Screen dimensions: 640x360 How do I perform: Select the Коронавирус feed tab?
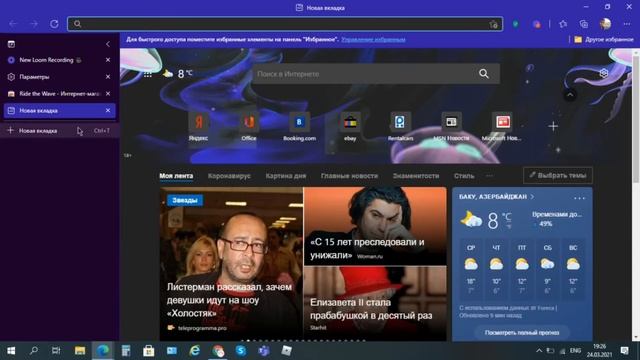(x=229, y=176)
